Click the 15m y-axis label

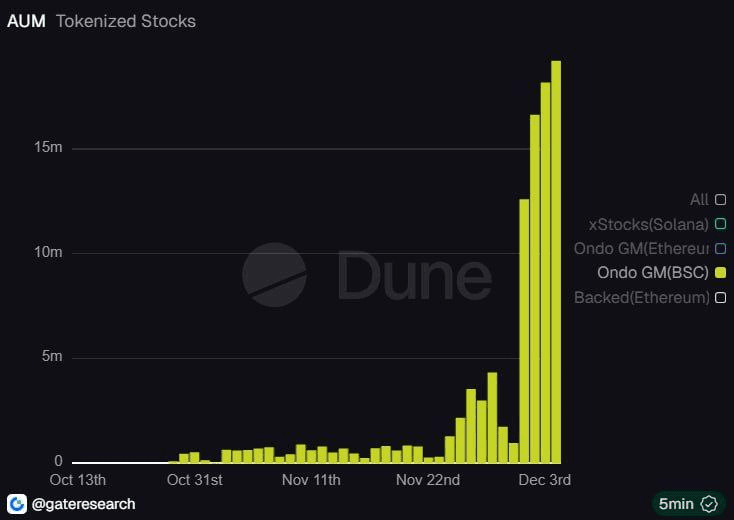48,148
